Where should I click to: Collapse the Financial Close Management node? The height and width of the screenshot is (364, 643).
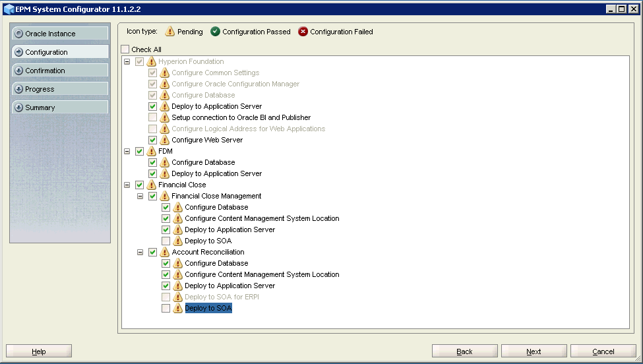click(x=140, y=196)
